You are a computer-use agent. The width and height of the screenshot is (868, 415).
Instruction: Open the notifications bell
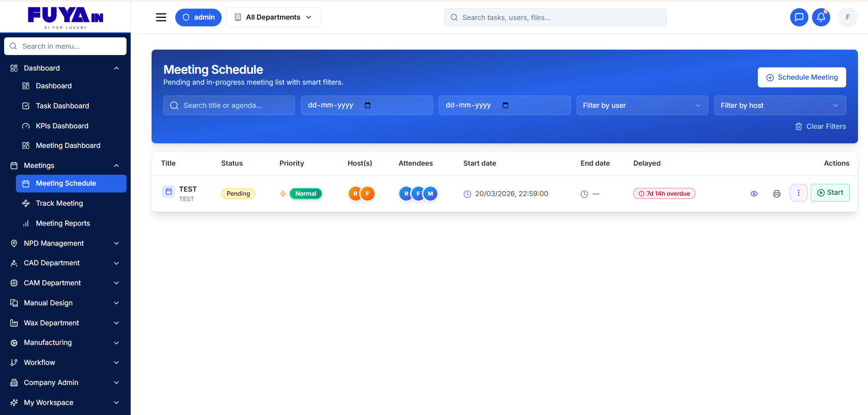tap(821, 17)
